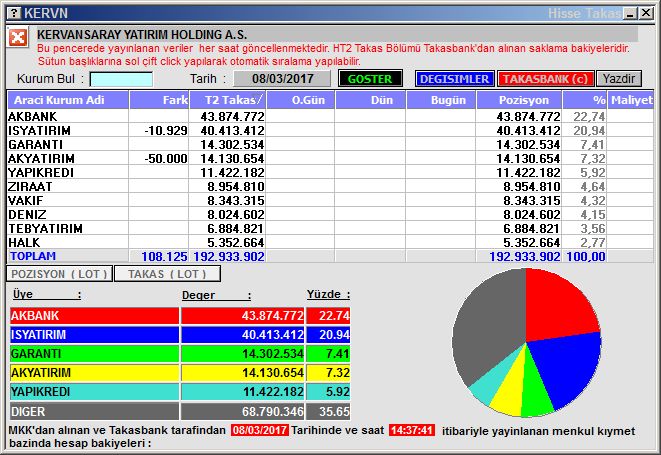Image resolution: width=661 pixels, height=455 pixels.
Task: Click the gray pie chart slice
Action: tap(489, 325)
